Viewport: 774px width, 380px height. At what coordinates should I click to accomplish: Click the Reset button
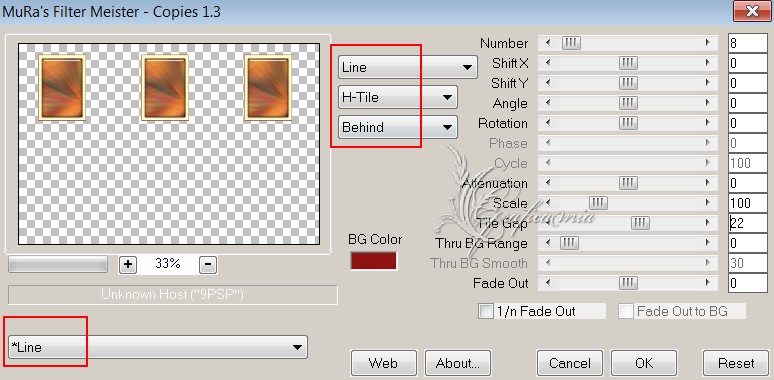coord(736,363)
